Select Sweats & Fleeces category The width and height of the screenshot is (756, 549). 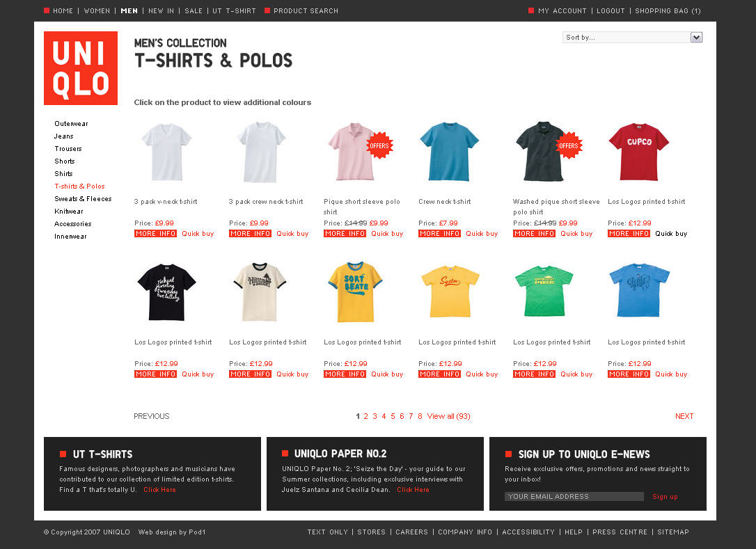[x=83, y=198]
